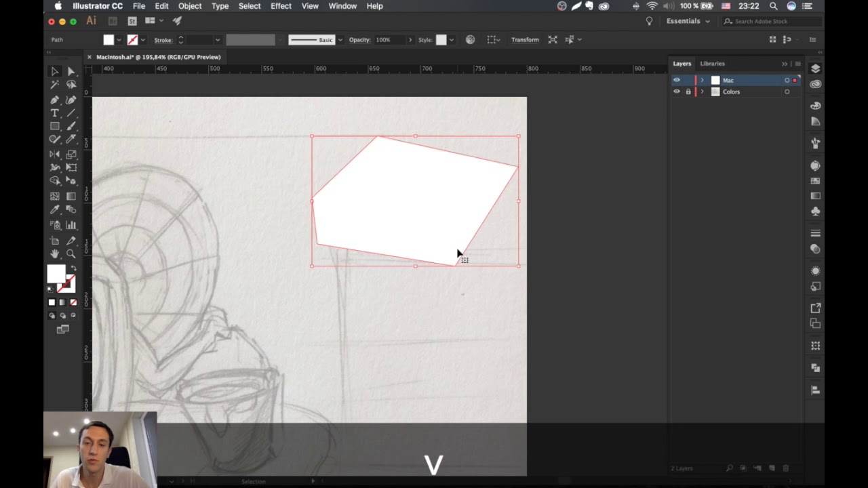868x488 pixels.
Task: Open the Basic brush definition dropdown
Action: point(340,40)
